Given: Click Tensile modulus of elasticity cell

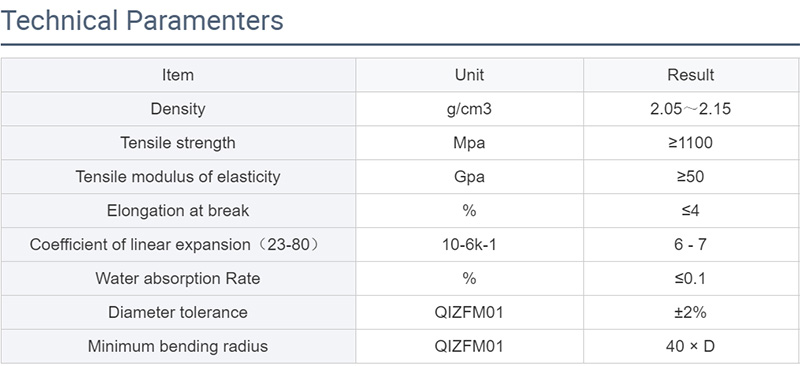Looking at the screenshot, I should click(178, 177).
